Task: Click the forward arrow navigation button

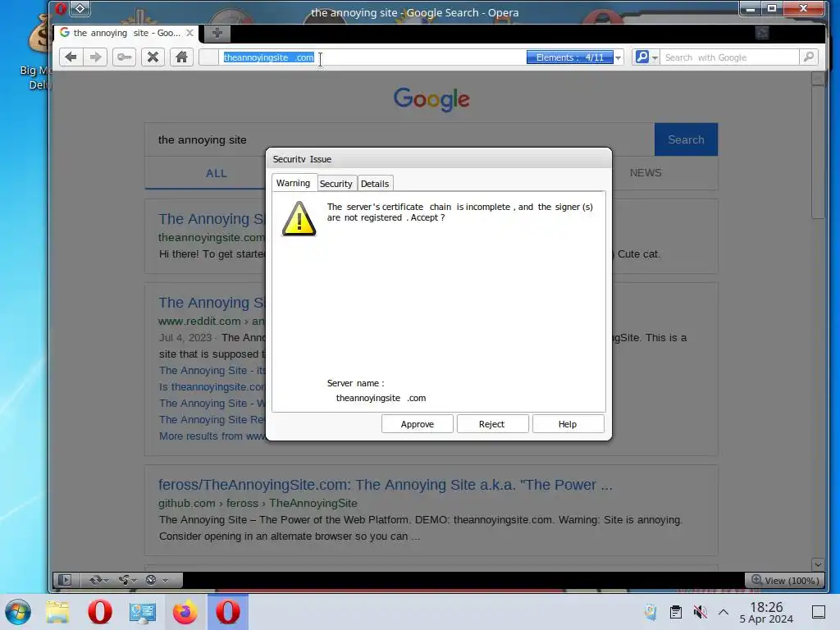Action: [95, 57]
